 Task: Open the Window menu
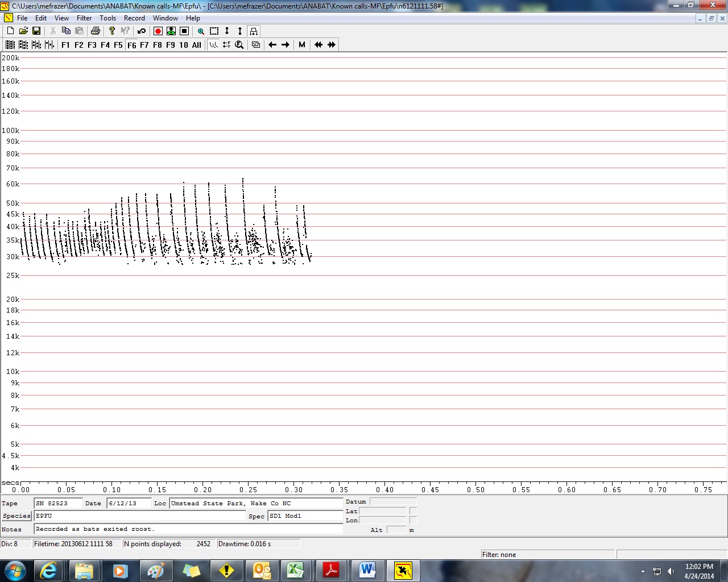click(x=166, y=18)
